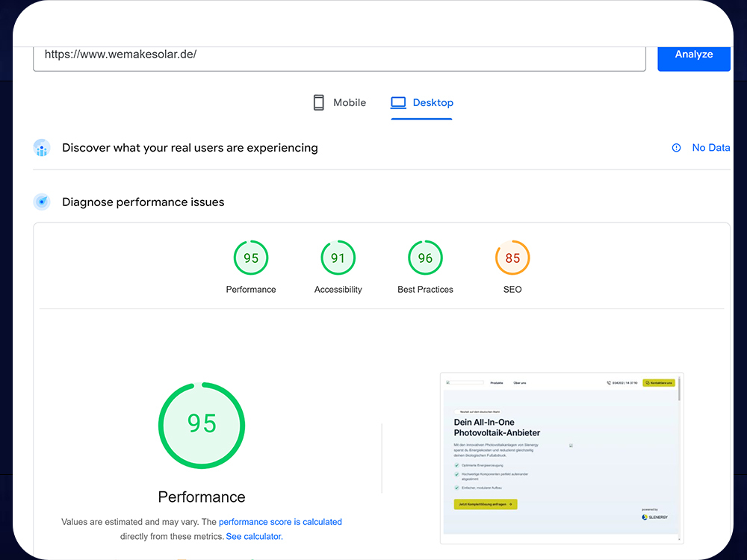Select the orange SEO 85 score gauge
Image resolution: width=747 pixels, height=560 pixels.
click(x=512, y=258)
